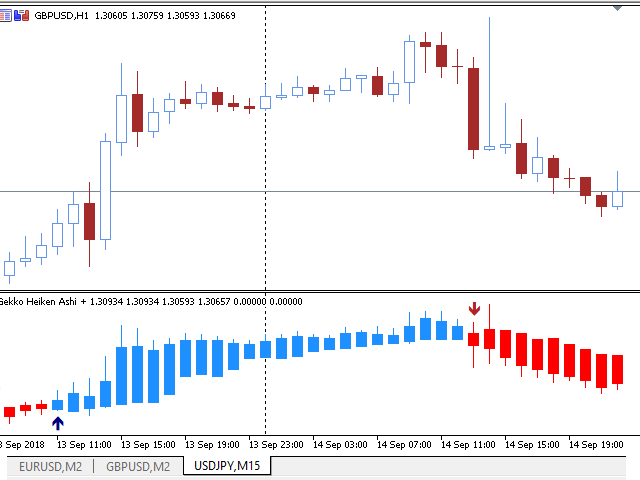Click the tallest dark red bearish candle
640x480 pixels.
coord(473,109)
